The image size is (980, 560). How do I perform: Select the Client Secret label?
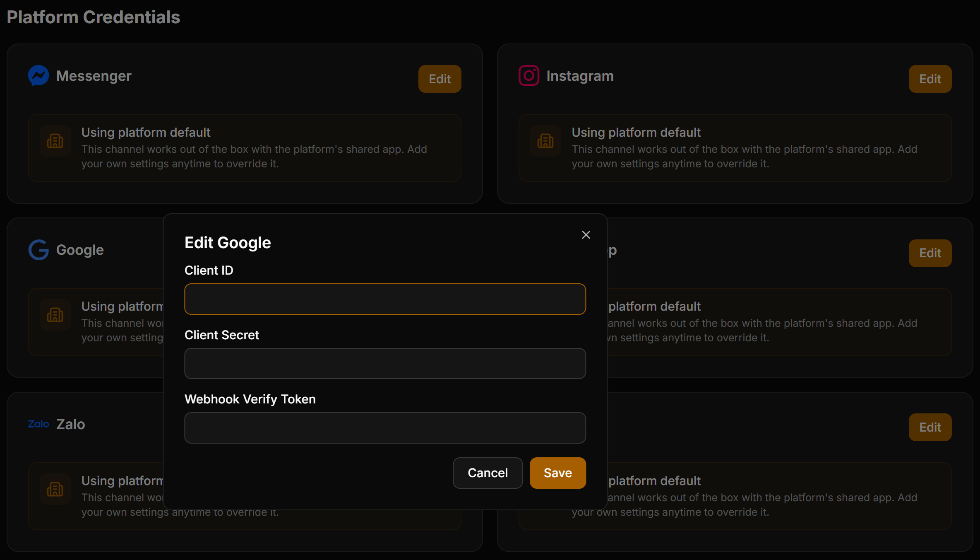coord(222,335)
